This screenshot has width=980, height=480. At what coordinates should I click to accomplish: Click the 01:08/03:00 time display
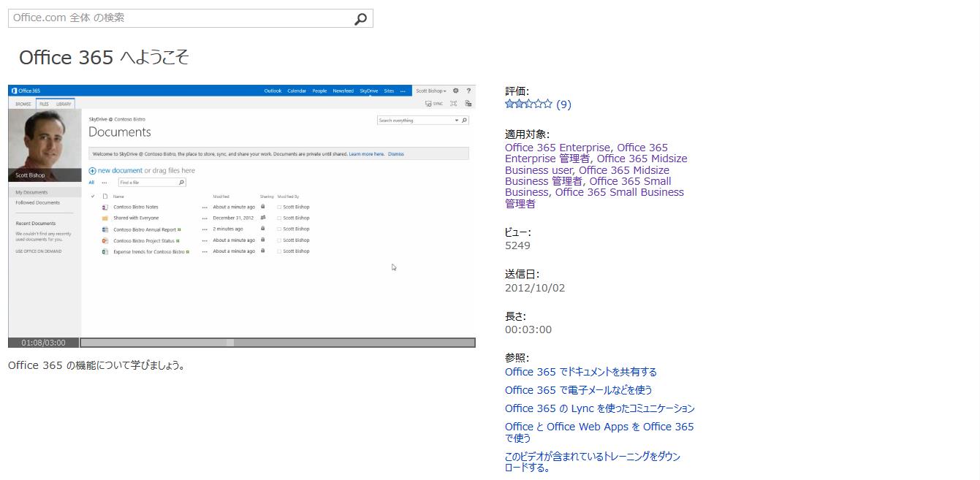pyautogui.click(x=43, y=343)
